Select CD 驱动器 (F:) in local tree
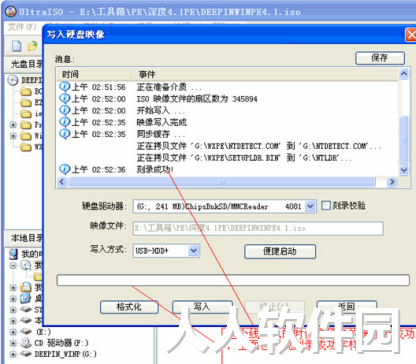416x364 pixels. click(61, 343)
